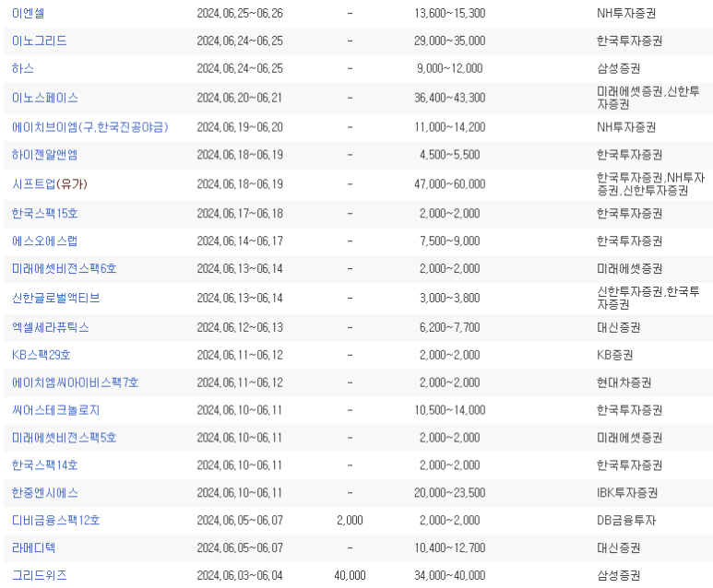The height and width of the screenshot is (588, 713).
Task: Open the 시프트업(유가) link
Action: click(50, 184)
